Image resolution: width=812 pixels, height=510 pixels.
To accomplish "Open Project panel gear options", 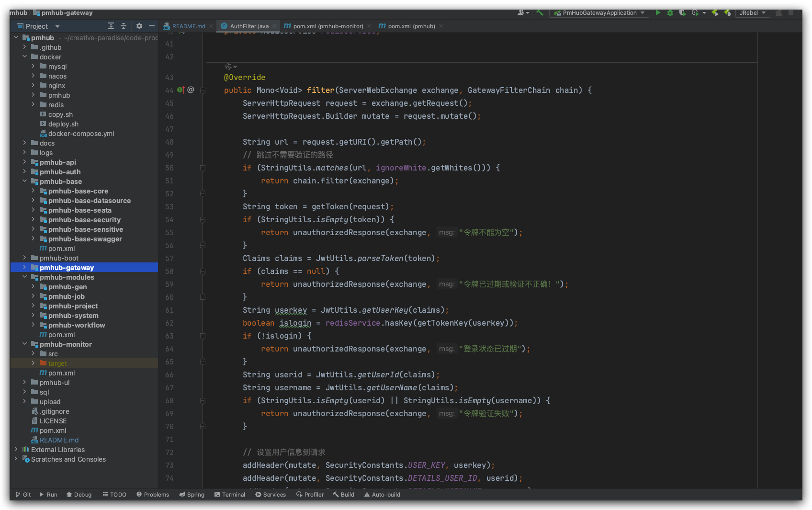I will click(x=139, y=26).
